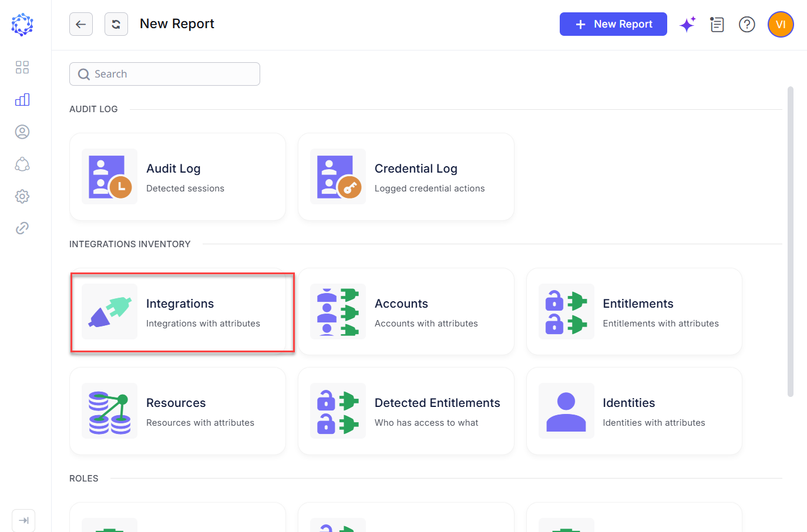Go back using the left arrow button
This screenshot has width=807, height=532.
(81, 24)
